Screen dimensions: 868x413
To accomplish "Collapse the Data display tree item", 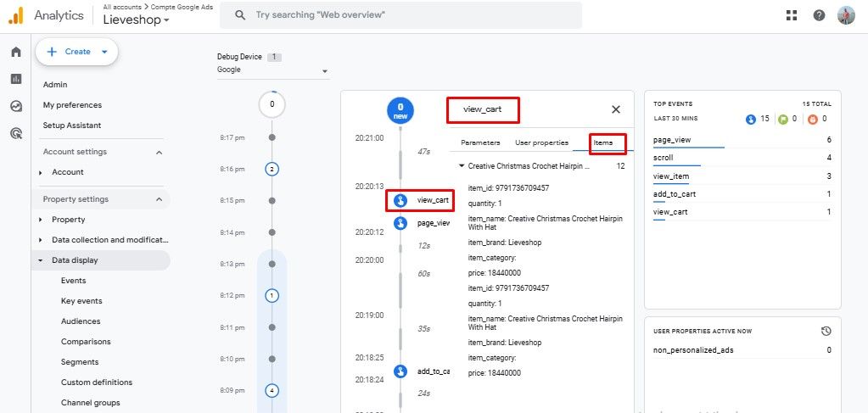I will point(41,260).
